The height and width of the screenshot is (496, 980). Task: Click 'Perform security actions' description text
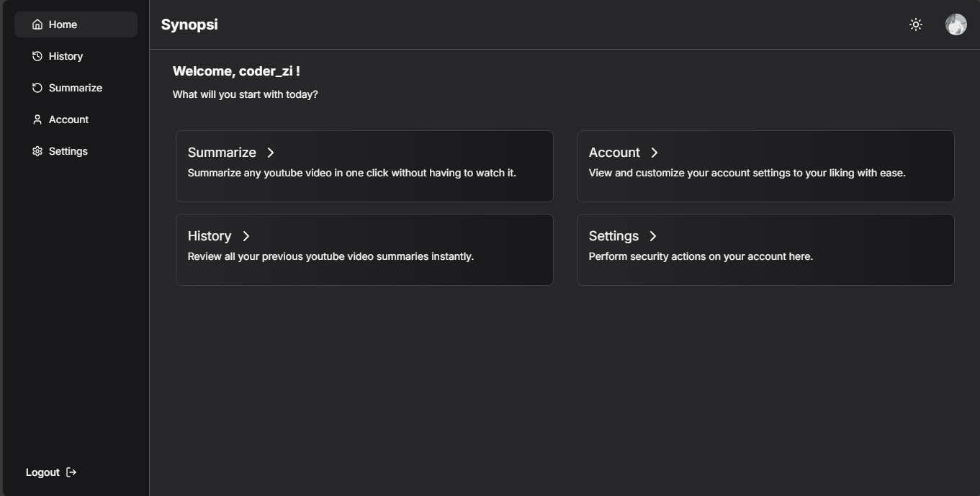point(701,256)
